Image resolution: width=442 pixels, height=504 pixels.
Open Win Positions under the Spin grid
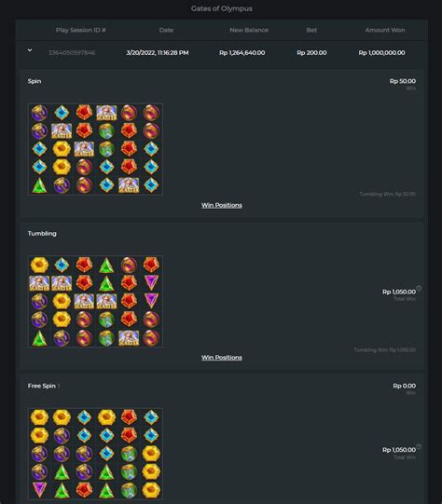[222, 205]
